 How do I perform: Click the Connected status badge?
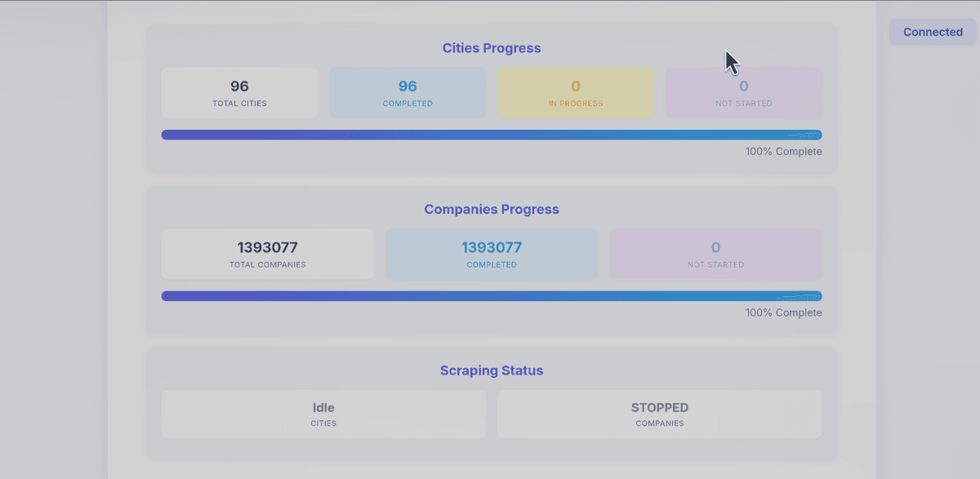point(933,32)
